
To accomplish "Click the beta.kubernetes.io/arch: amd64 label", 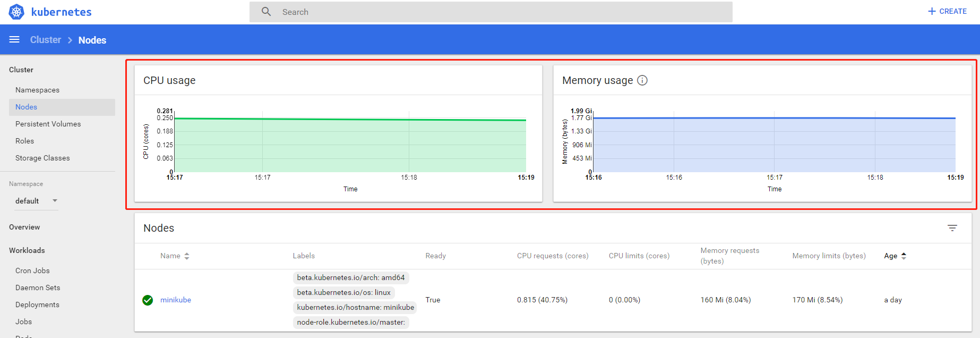I will click(351, 277).
